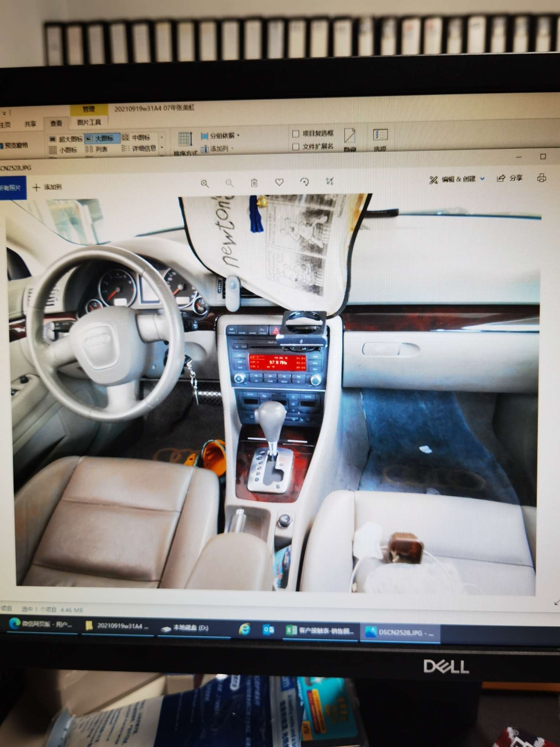Add photo to favorites with heart icon
This screenshot has height=747, width=560.
279,182
